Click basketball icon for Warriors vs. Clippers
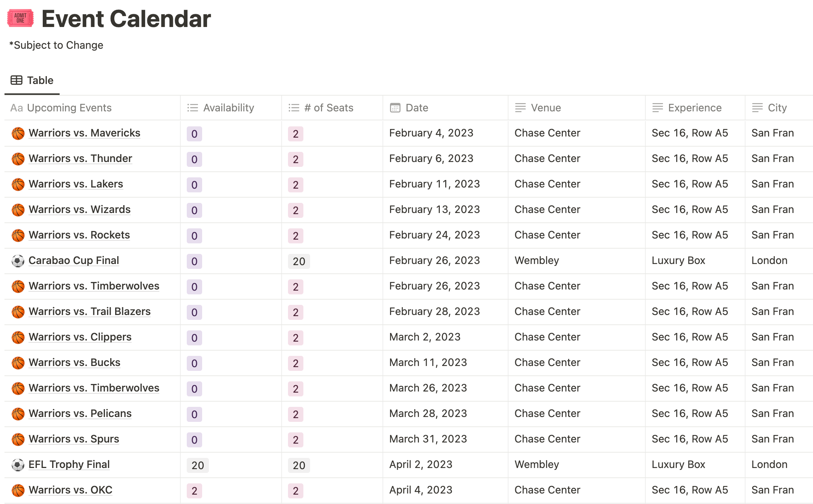813x504 pixels. 18,337
